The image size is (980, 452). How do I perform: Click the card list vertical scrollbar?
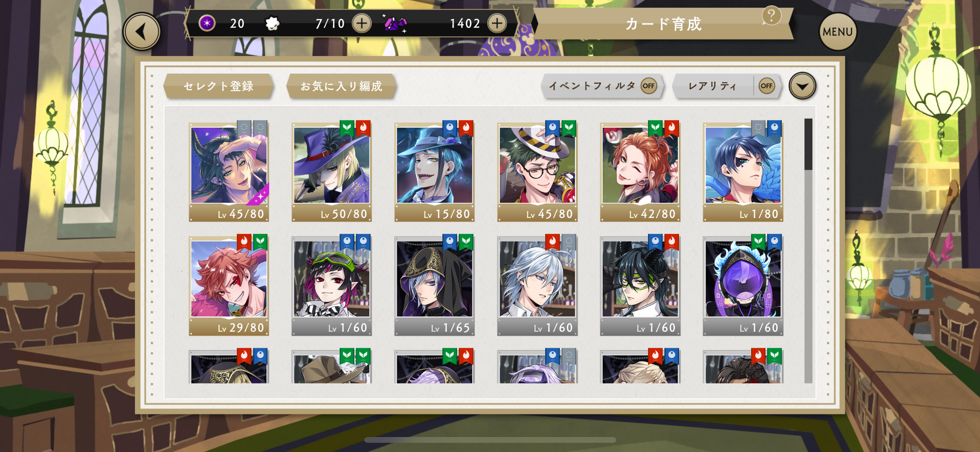[808, 251]
